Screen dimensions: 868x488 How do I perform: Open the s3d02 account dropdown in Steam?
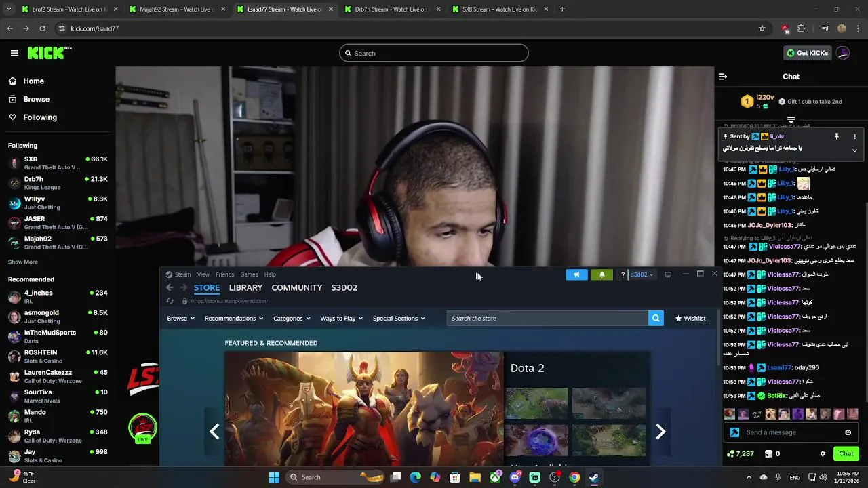coord(642,274)
